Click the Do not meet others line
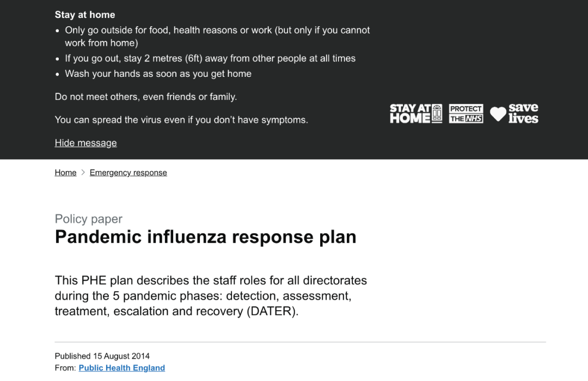This screenshot has width=588, height=381. pos(145,97)
